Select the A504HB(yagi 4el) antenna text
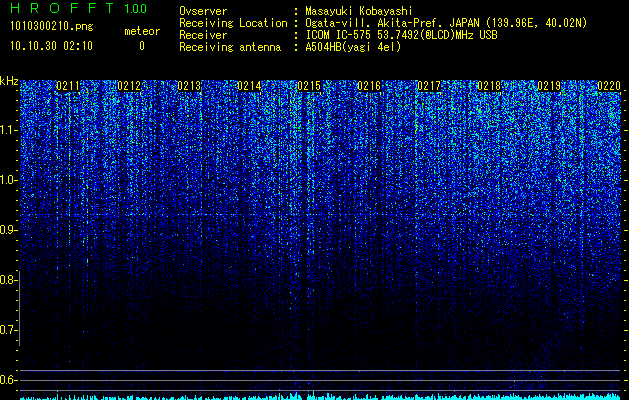The width and height of the screenshot is (629, 400). pyautogui.click(x=353, y=47)
